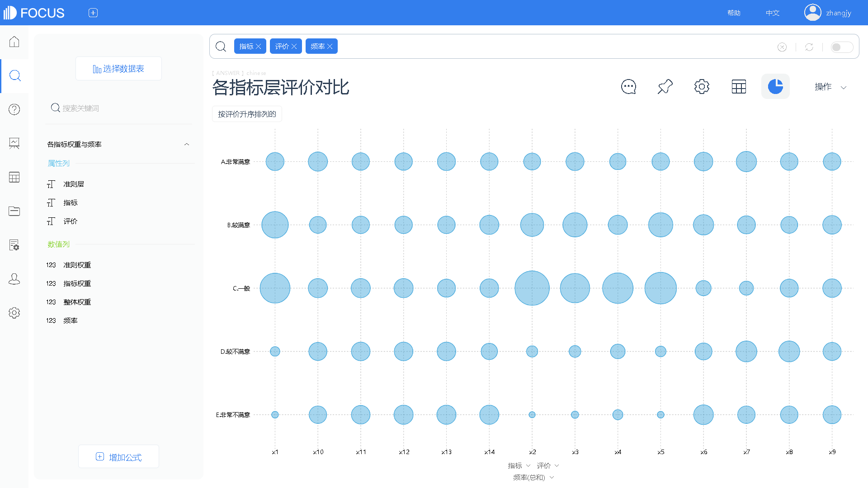This screenshot has width=868, height=488.
Task: Click the pin chart icon
Action: 665,86
